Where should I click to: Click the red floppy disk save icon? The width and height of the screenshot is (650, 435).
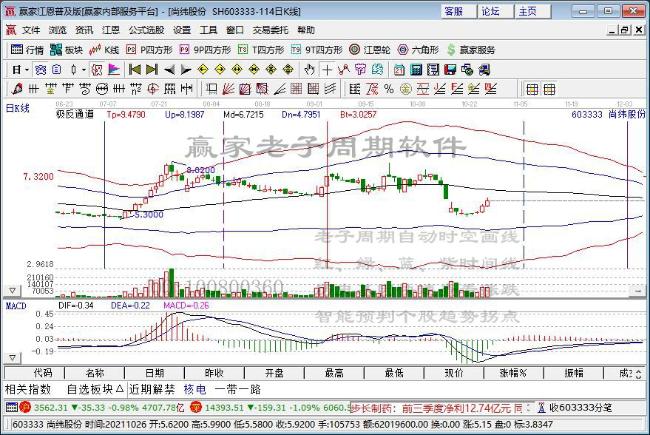(x=450, y=70)
